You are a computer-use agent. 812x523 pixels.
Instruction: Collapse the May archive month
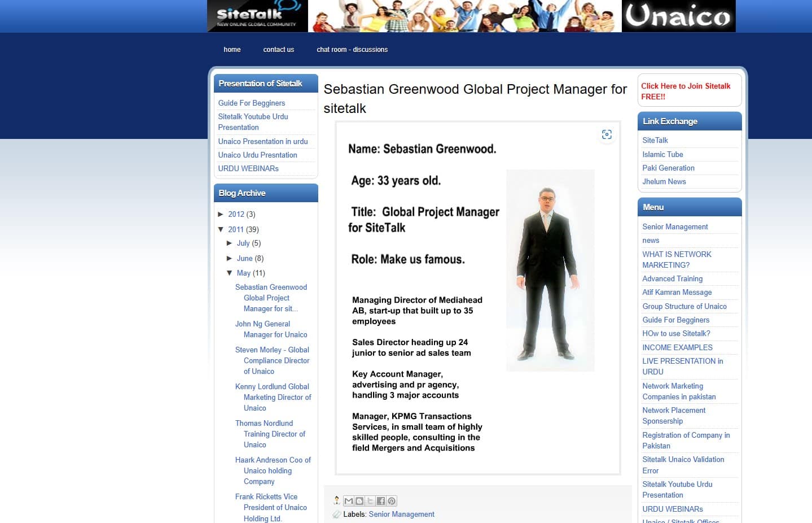click(230, 273)
